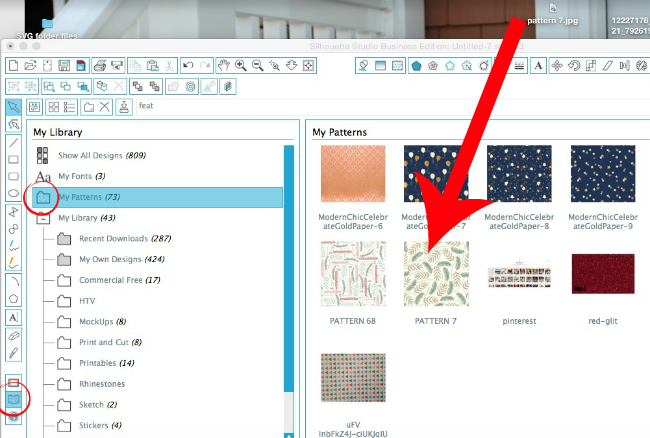This screenshot has height=438, width=650.
Task: Click the library tree vertical scrollbar
Action: (289, 267)
